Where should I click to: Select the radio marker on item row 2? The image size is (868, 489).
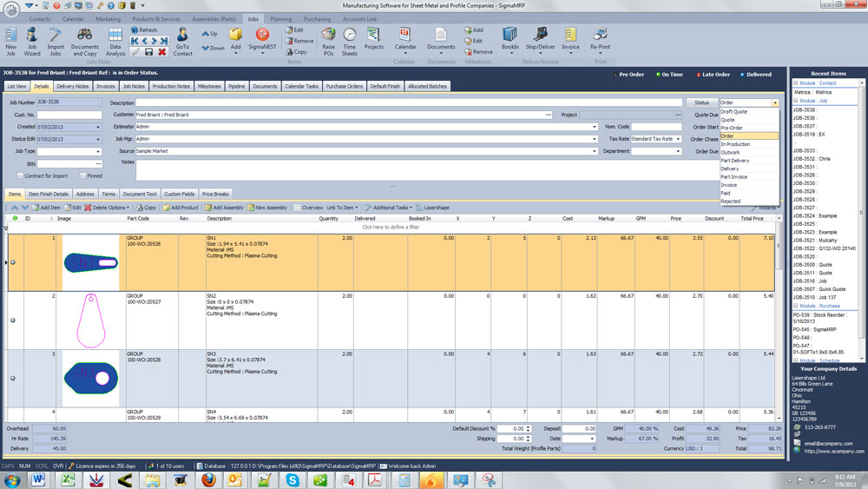click(x=12, y=320)
